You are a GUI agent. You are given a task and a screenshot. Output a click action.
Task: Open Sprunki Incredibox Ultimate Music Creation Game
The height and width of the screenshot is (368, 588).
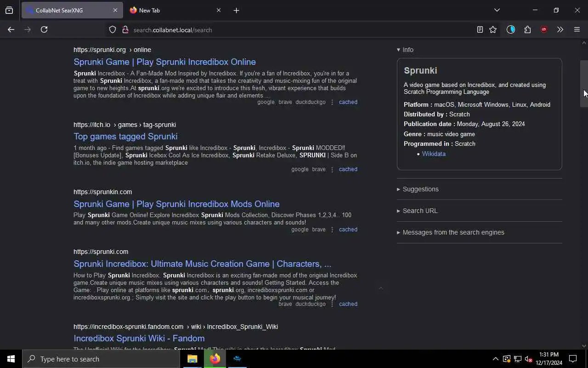(202, 264)
